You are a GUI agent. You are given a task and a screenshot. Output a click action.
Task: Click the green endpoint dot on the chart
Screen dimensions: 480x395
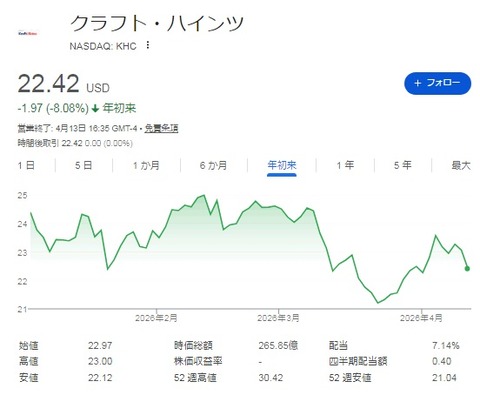[467, 268]
